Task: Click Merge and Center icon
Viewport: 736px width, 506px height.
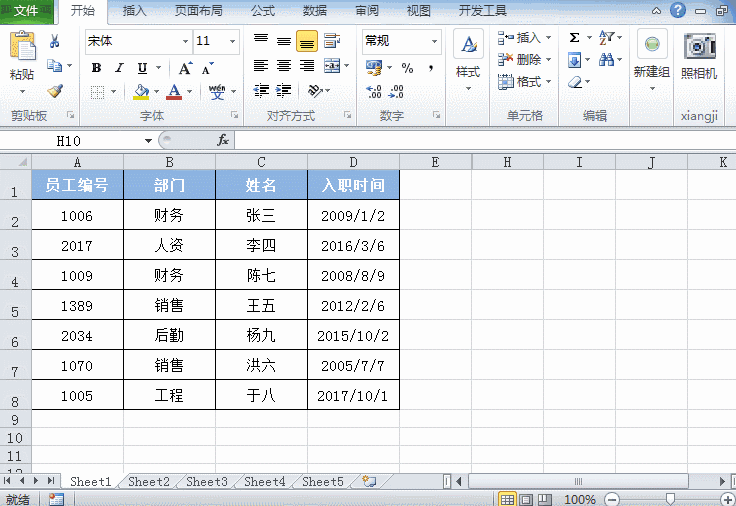Action: pyautogui.click(x=332, y=66)
